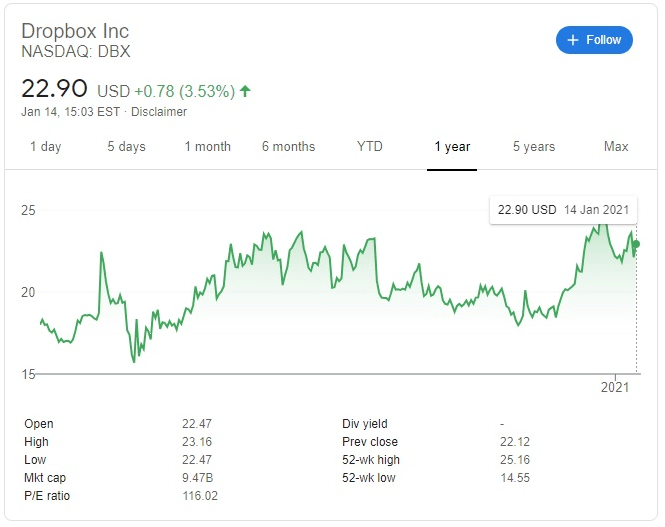Click the Mkt cap label

point(45,478)
